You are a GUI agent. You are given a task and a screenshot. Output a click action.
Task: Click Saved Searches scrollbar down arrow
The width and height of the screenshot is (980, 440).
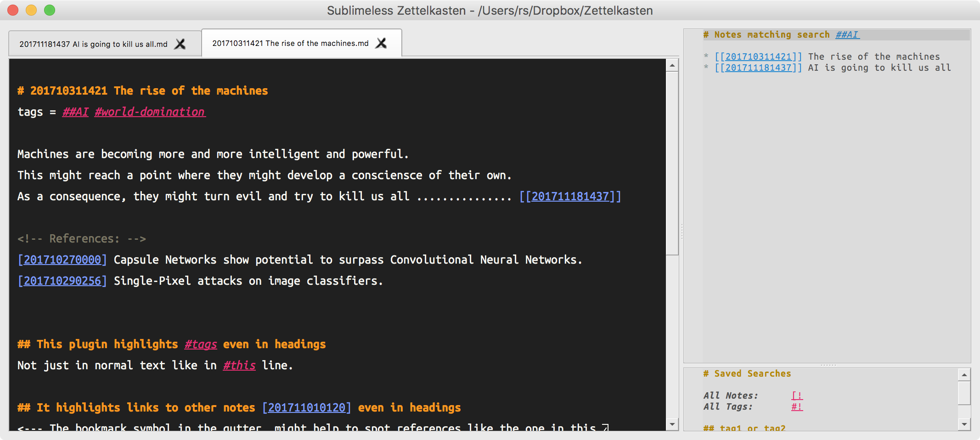[964, 424]
